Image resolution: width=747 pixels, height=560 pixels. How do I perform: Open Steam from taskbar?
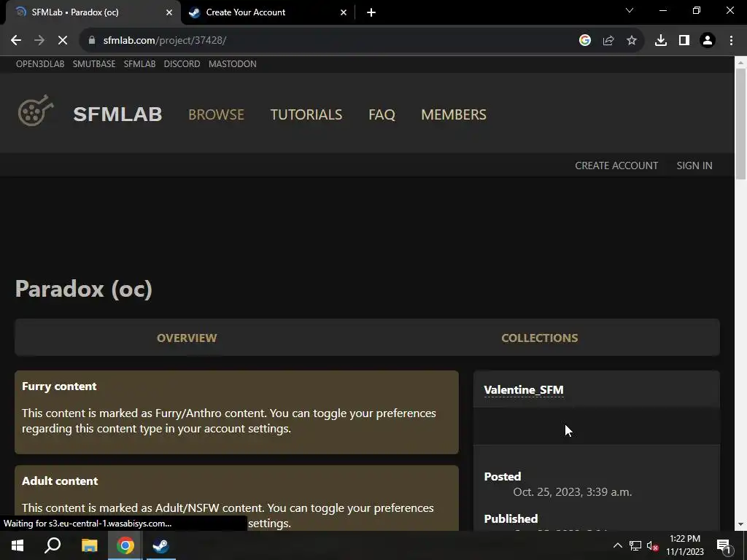point(160,545)
